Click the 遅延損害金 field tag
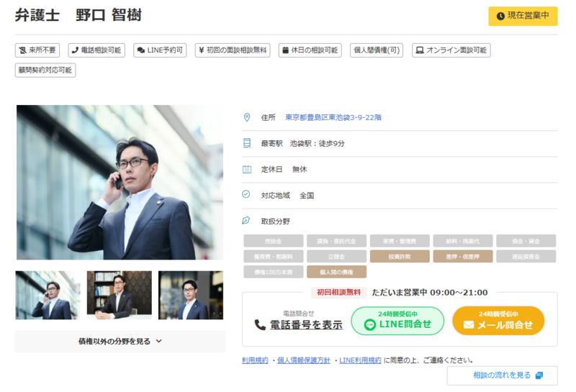 tap(526, 257)
